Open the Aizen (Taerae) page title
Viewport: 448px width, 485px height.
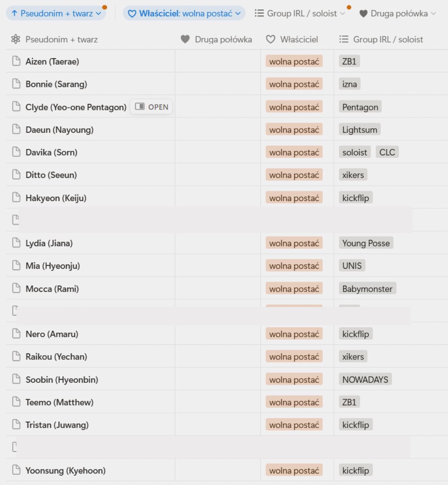pos(52,61)
